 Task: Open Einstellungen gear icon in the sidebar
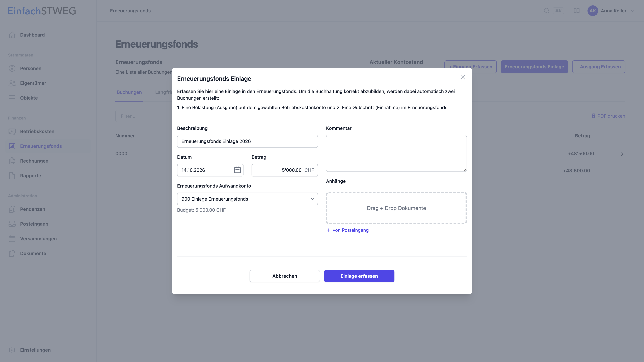pyautogui.click(x=12, y=350)
